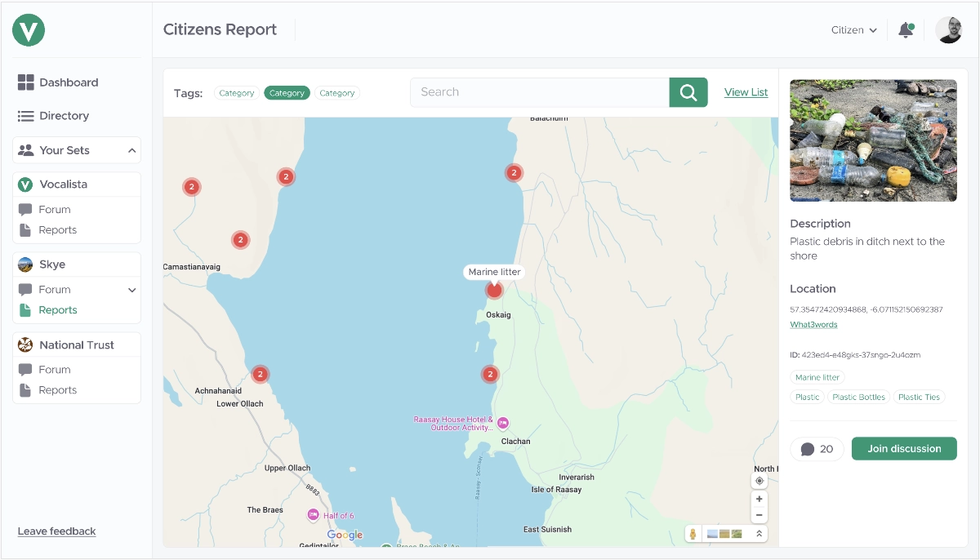Click the plastic debris photo thumbnail
This screenshot has width=980, height=560.
[x=873, y=140]
